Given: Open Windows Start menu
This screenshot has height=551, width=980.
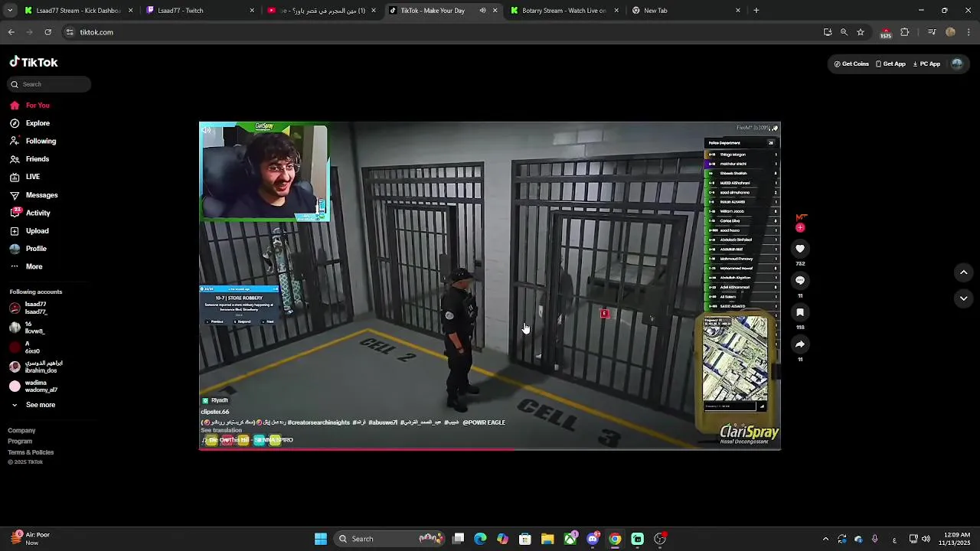Looking at the screenshot, I should [321, 539].
